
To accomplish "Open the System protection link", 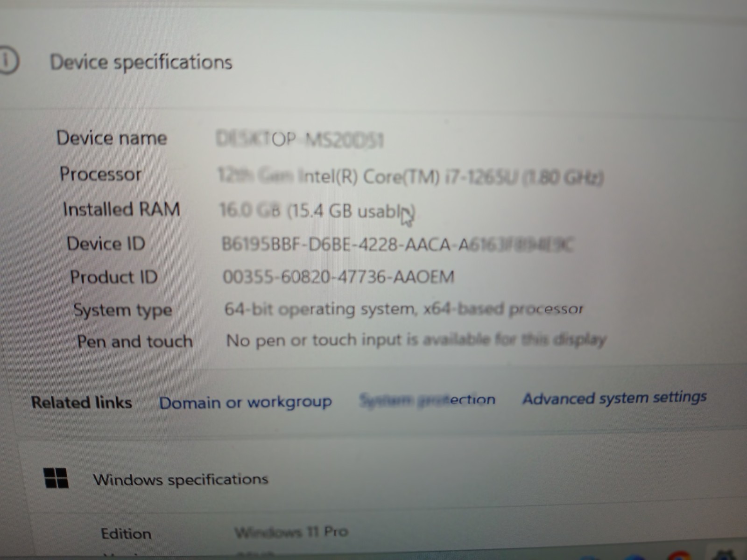I will [x=427, y=399].
